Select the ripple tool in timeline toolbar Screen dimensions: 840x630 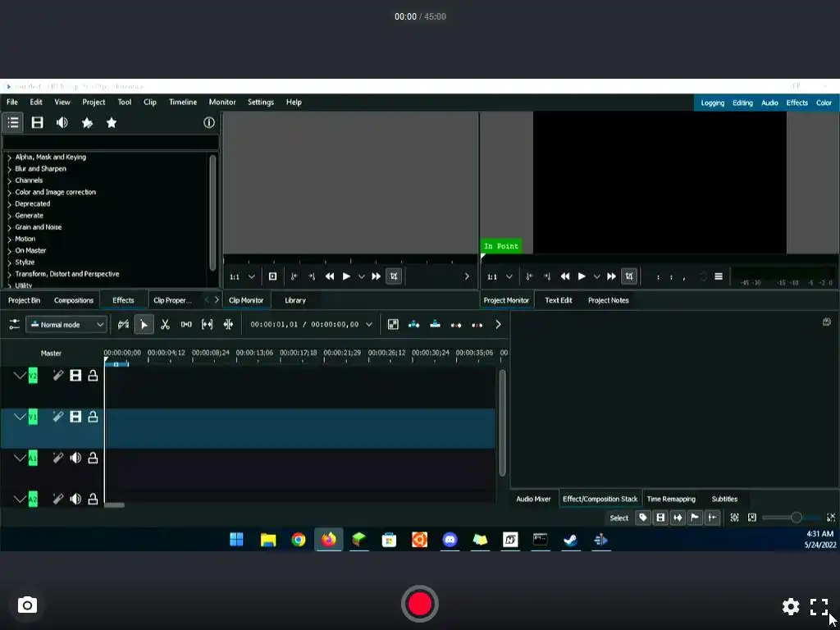coord(228,325)
